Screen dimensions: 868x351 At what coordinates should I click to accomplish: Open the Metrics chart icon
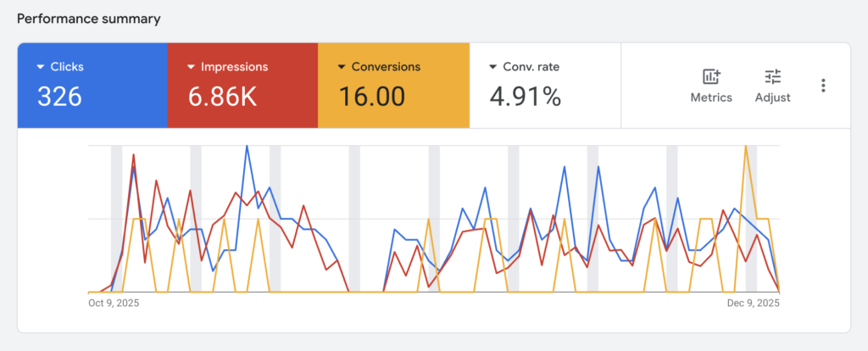pyautogui.click(x=711, y=76)
